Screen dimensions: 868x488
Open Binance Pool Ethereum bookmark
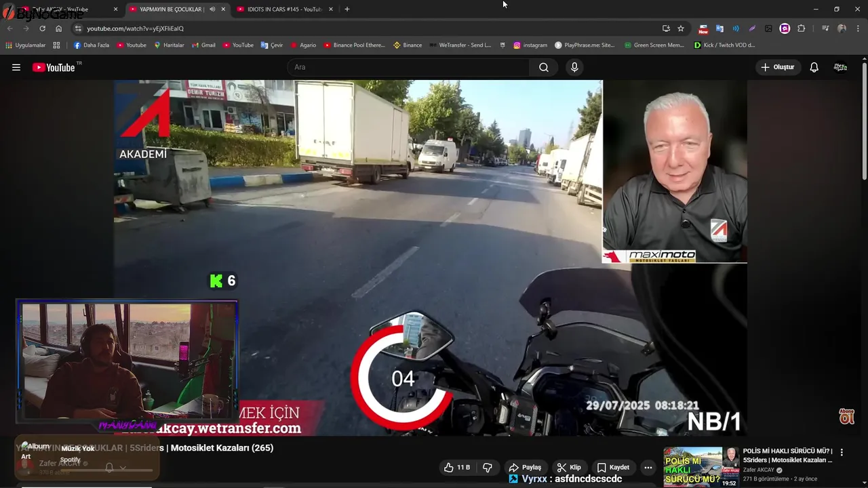tap(354, 45)
